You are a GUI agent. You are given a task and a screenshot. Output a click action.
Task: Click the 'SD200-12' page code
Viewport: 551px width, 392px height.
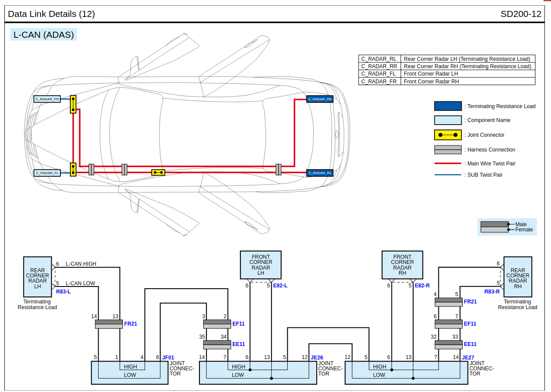[x=521, y=14]
